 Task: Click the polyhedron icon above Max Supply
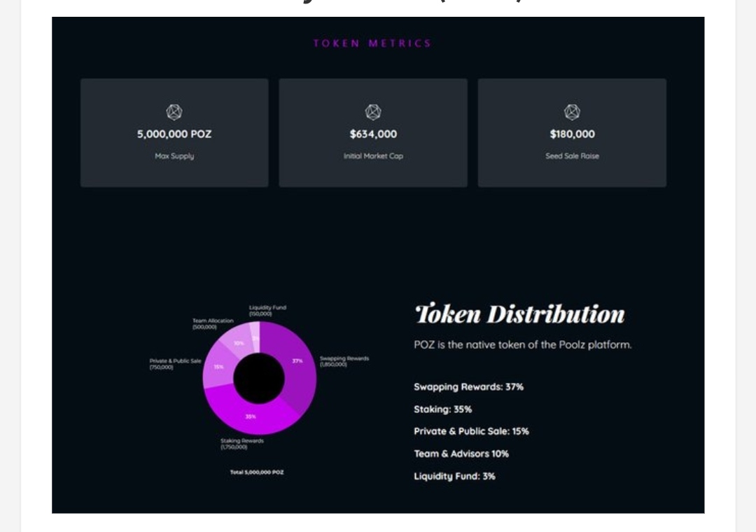pyautogui.click(x=174, y=112)
